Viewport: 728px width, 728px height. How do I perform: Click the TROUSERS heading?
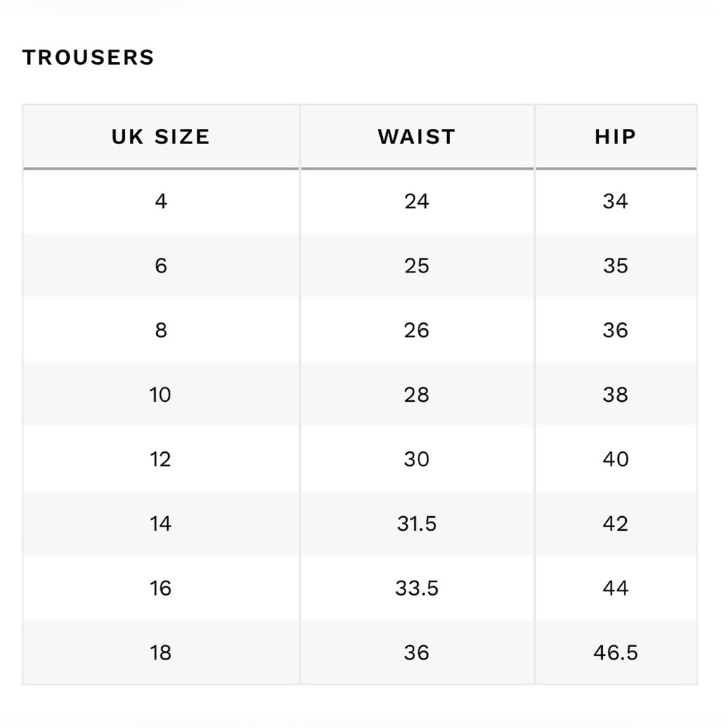point(88,58)
